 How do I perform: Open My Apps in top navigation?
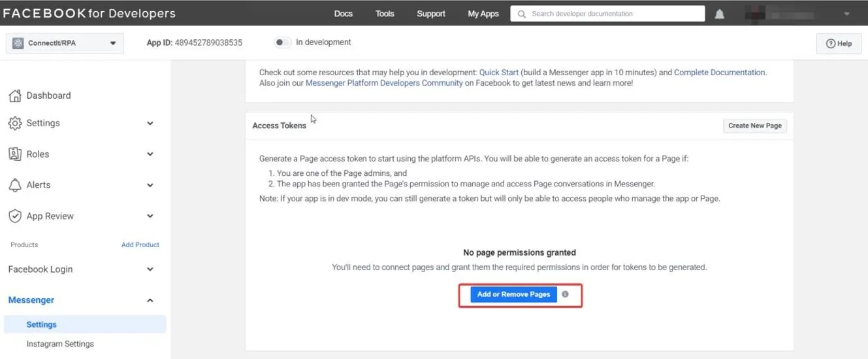[x=483, y=14]
